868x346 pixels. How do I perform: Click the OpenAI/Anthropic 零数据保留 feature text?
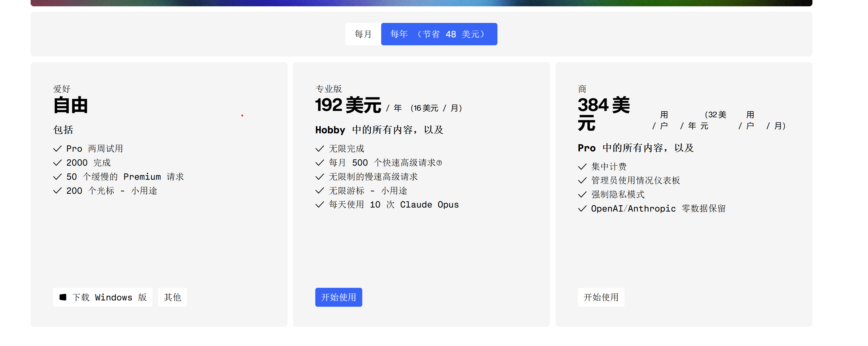pos(658,209)
